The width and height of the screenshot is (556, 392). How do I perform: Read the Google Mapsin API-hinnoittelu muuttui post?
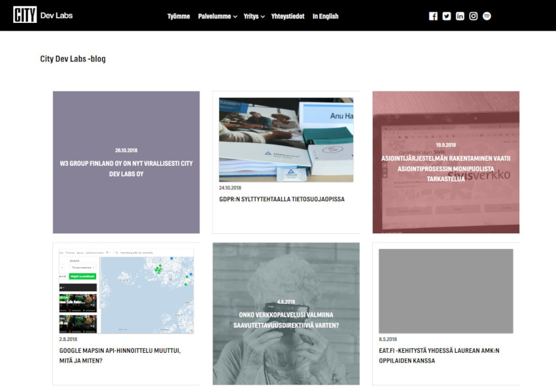coord(120,355)
